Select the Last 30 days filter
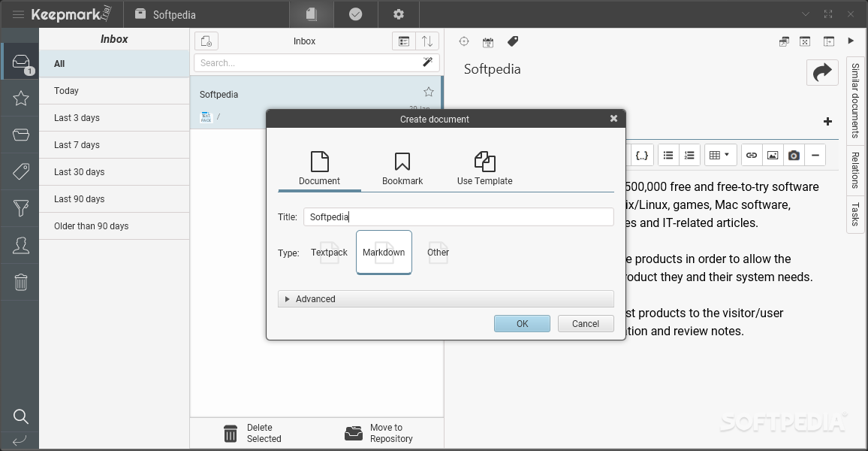The height and width of the screenshot is (451, 868). (x=114, y=172)
